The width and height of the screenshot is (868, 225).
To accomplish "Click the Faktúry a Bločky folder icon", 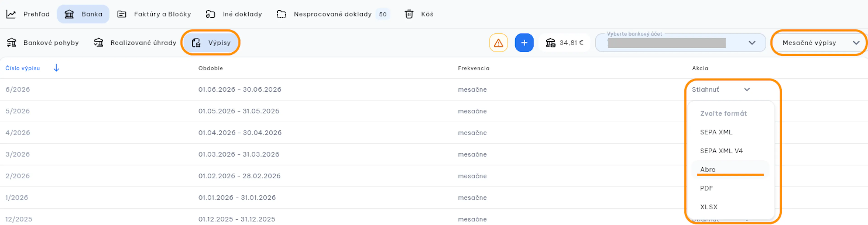I will [122, 14].
